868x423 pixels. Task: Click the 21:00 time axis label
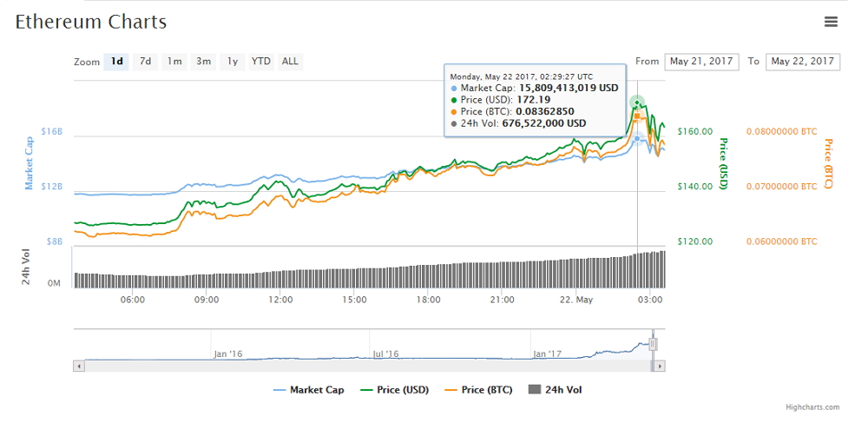coord(502,300)
